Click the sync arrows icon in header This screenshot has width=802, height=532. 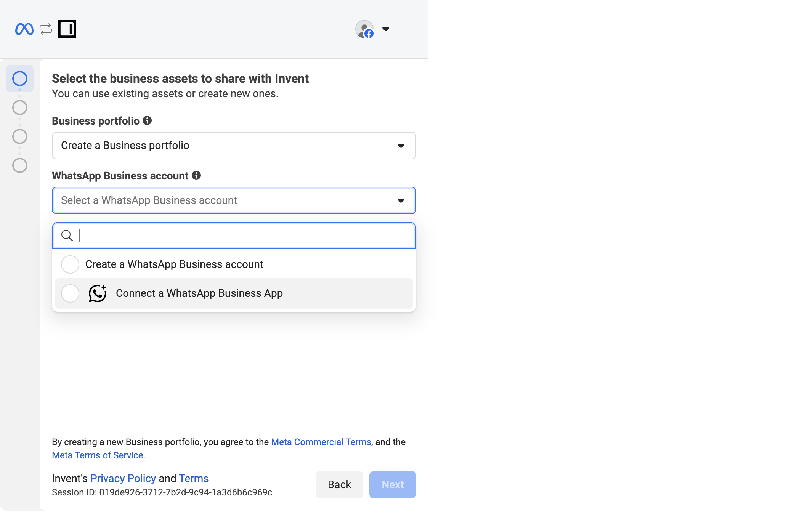click(46, 29)
